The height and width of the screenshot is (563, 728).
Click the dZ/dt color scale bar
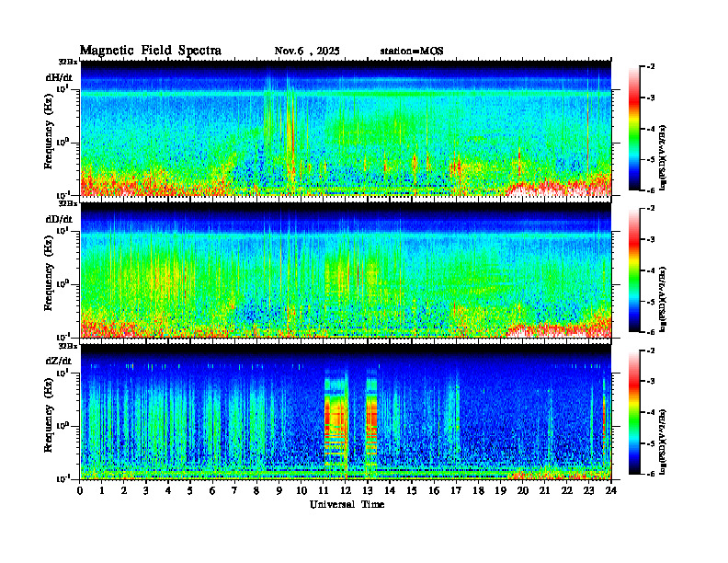(x=634, y=412)
